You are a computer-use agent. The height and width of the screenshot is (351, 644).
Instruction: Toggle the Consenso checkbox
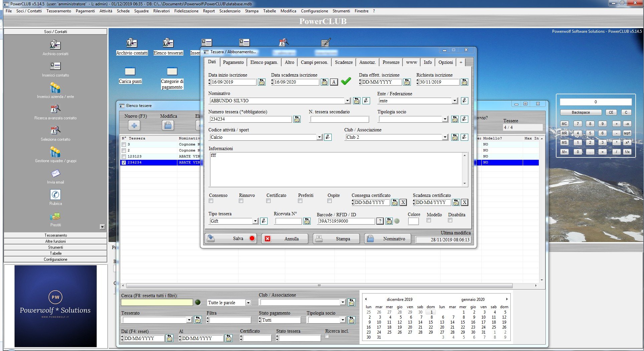[x=211, y=201]
